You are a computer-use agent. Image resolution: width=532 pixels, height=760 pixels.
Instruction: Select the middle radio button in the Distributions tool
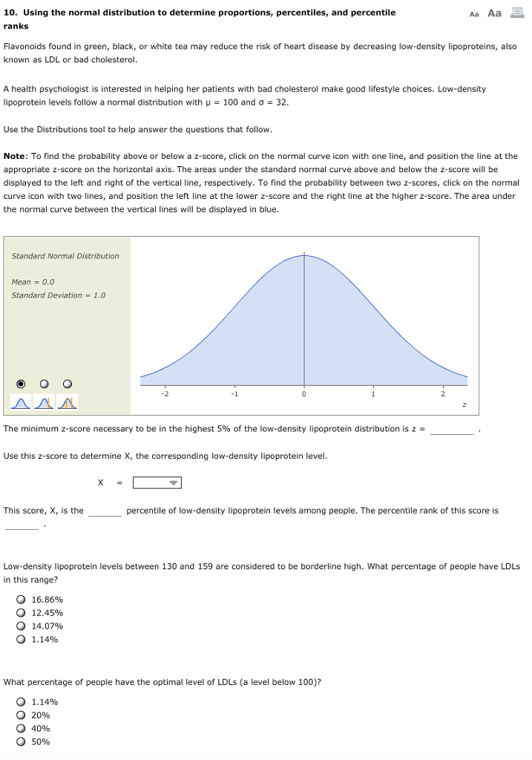(44, 384)
